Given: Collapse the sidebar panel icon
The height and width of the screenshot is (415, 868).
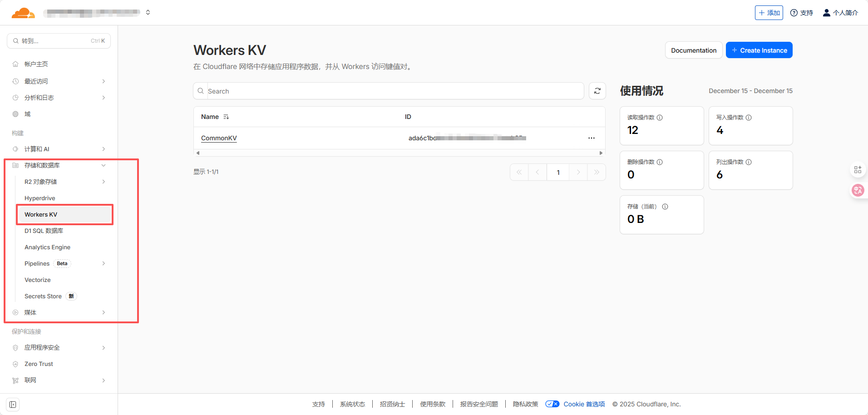Looking at the screenshot, I should click(13, 405).
